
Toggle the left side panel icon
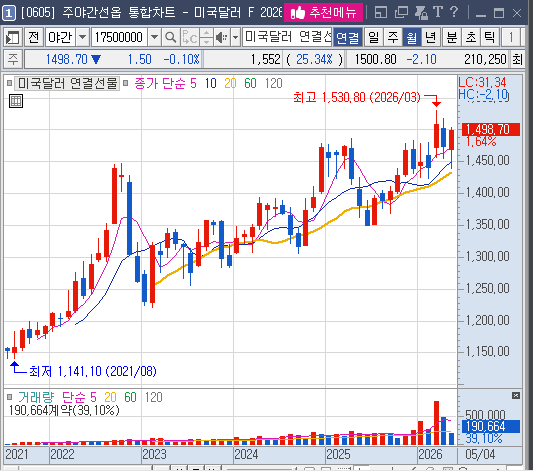click(13, 37)
